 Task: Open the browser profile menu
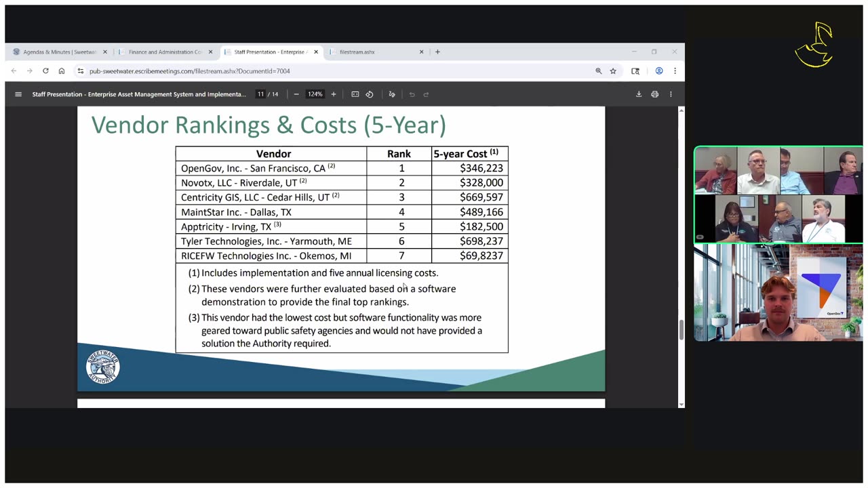(x=658, y=70)
